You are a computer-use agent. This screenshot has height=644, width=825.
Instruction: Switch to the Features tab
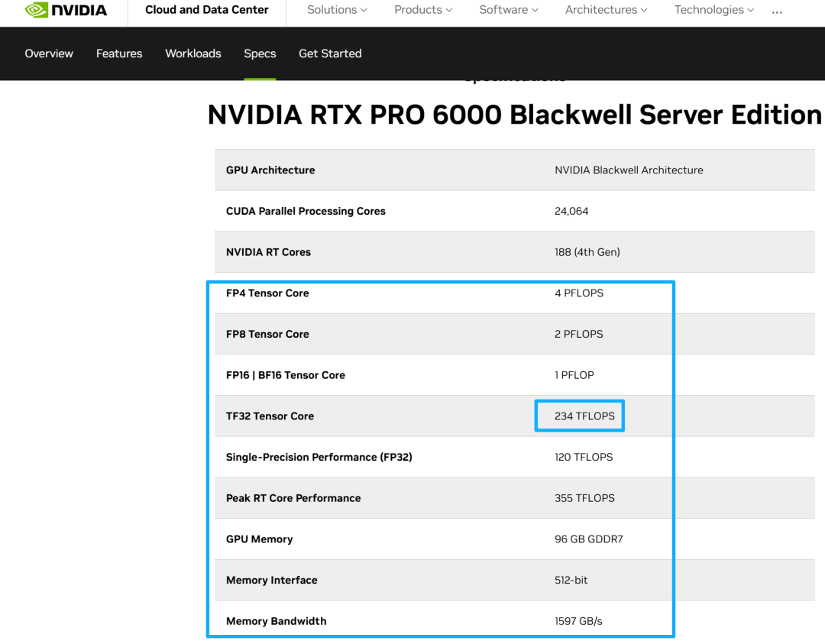tap(119, 53)
